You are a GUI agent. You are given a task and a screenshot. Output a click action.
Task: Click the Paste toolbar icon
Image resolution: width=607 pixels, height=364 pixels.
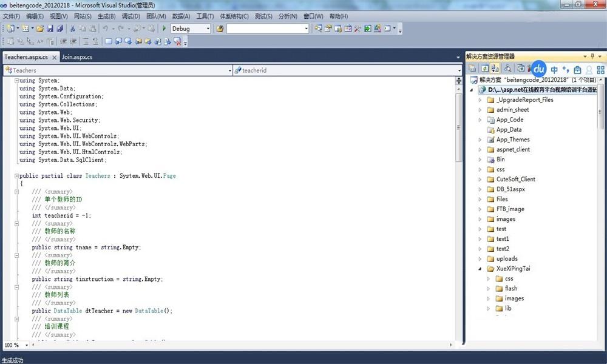click(x=92, y=29)
